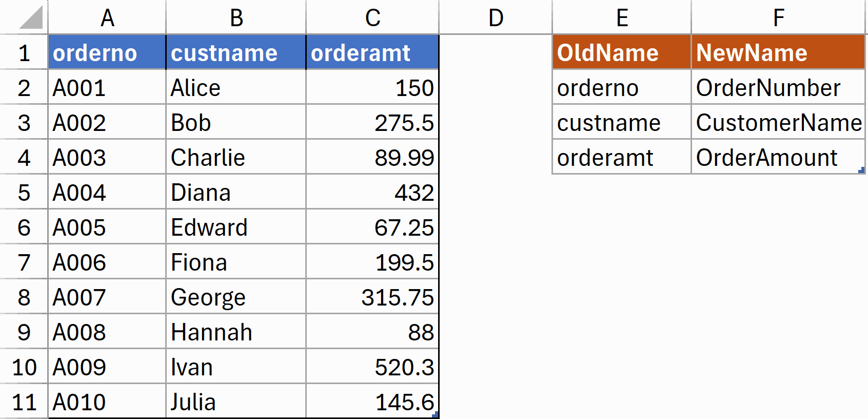The height and width of the screenshot is (419, 868).
Task: Select row 11 header
Action: pyautogui.click(x=23, y=402)
